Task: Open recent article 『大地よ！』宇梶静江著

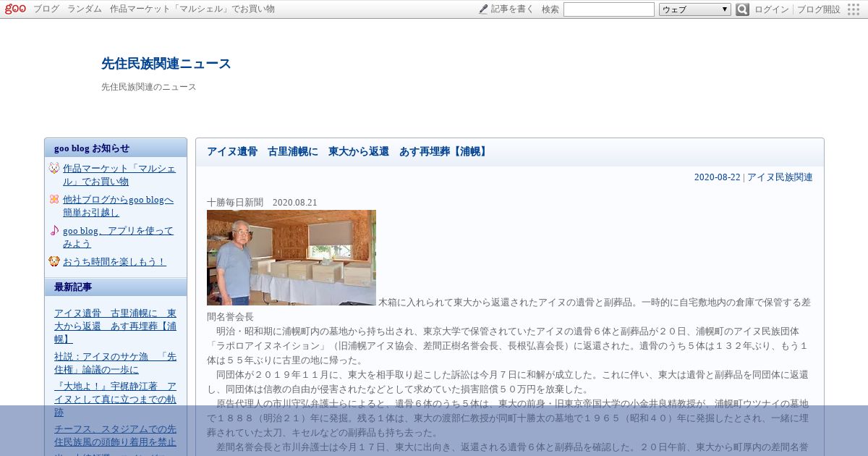Action: click(x=115, y=399)
